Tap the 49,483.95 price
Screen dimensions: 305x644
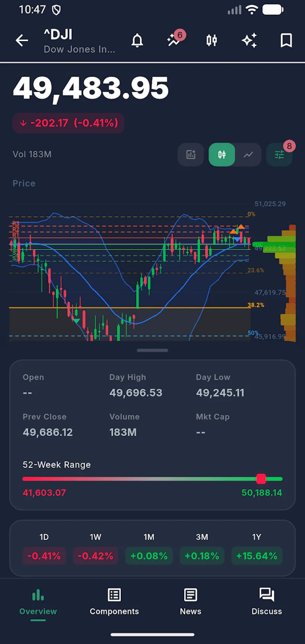click(91, 88)
